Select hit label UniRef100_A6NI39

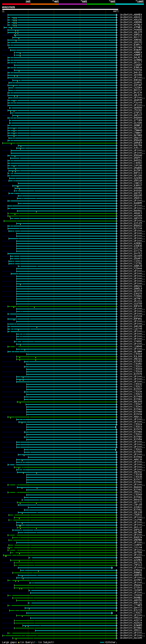click(x=131, y=459)
